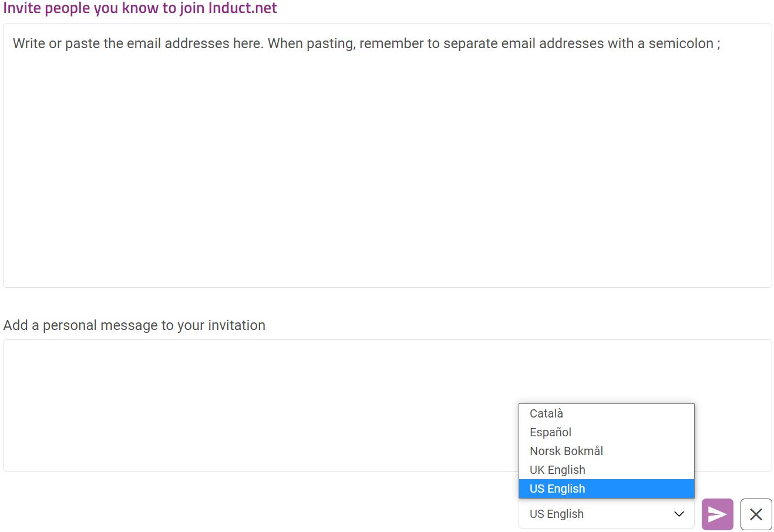Open the US English language combo box

coord(606,514)
